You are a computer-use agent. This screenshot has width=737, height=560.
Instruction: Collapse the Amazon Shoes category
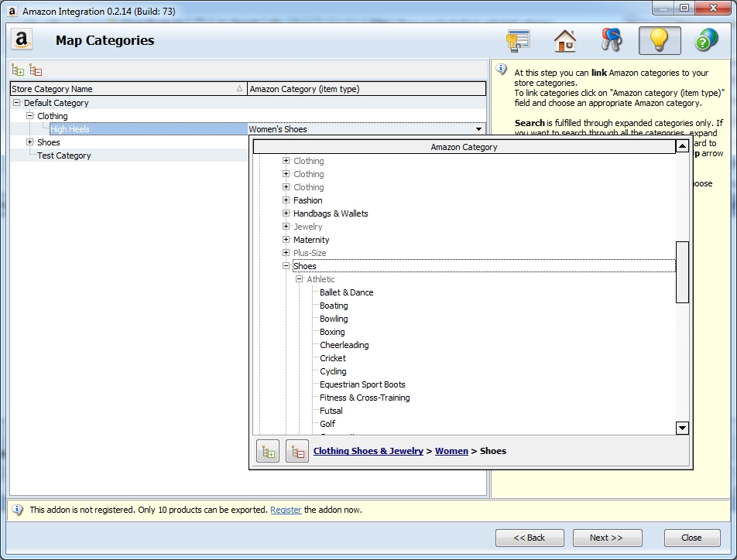click(286, 266)
